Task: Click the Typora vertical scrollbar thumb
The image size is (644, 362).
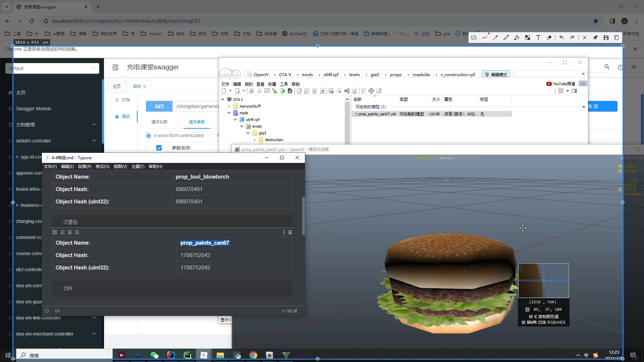Action: pos(304,216)
